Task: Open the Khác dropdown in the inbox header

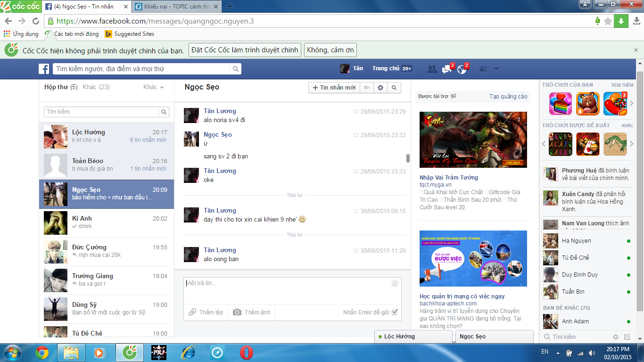Action: pyautogui.click(x=153, y=87)
